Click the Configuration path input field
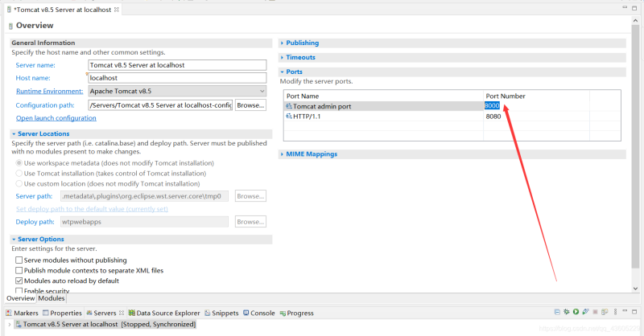 (160, 105)
